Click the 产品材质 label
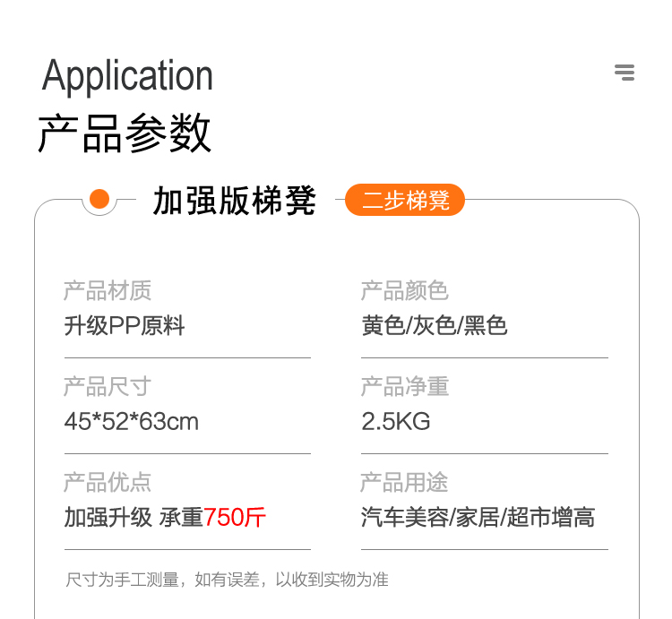 [108, 290]
